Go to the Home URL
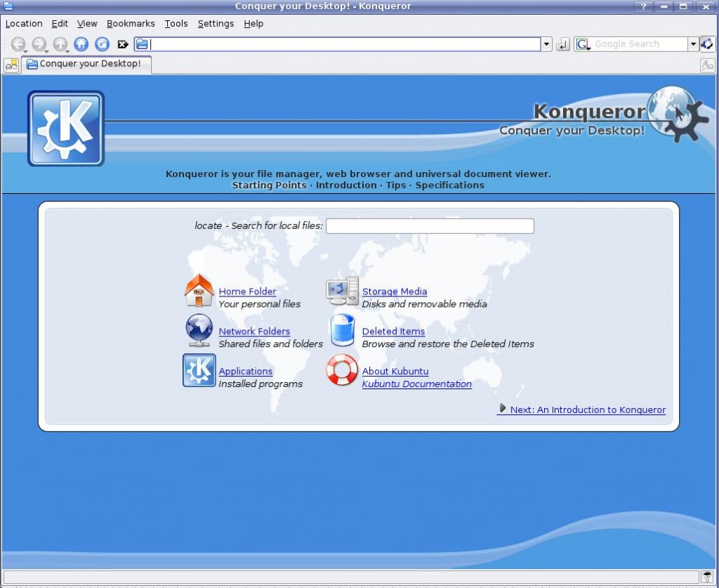The height and width of the screenshot is (588, 719). tap(81, 44)
